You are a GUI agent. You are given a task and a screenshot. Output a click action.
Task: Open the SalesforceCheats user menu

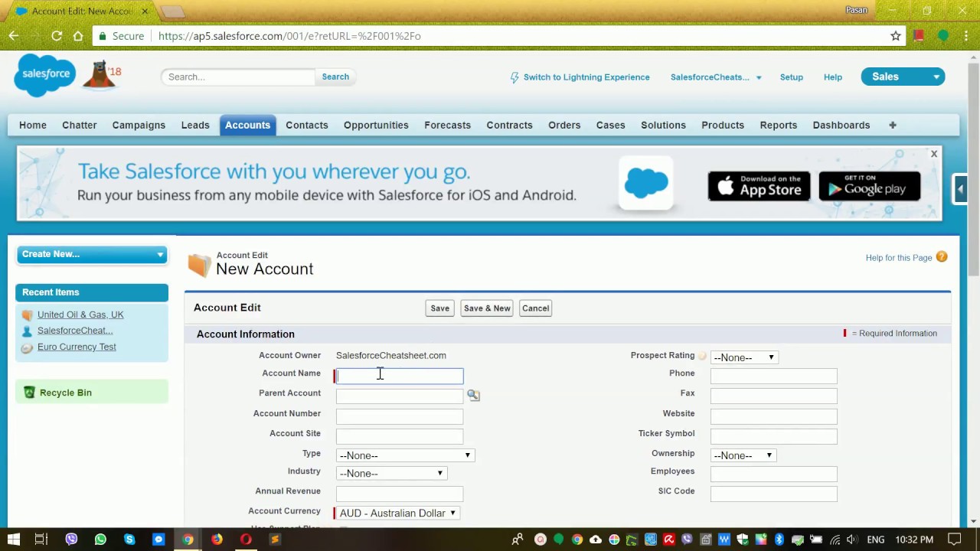(x=716, y=77)
